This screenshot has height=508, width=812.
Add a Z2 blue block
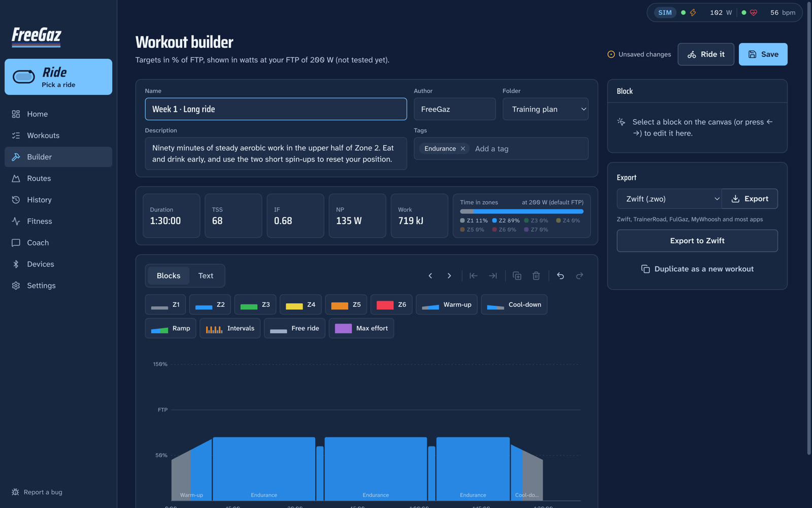pyautogui.click(x=210, y=305)
